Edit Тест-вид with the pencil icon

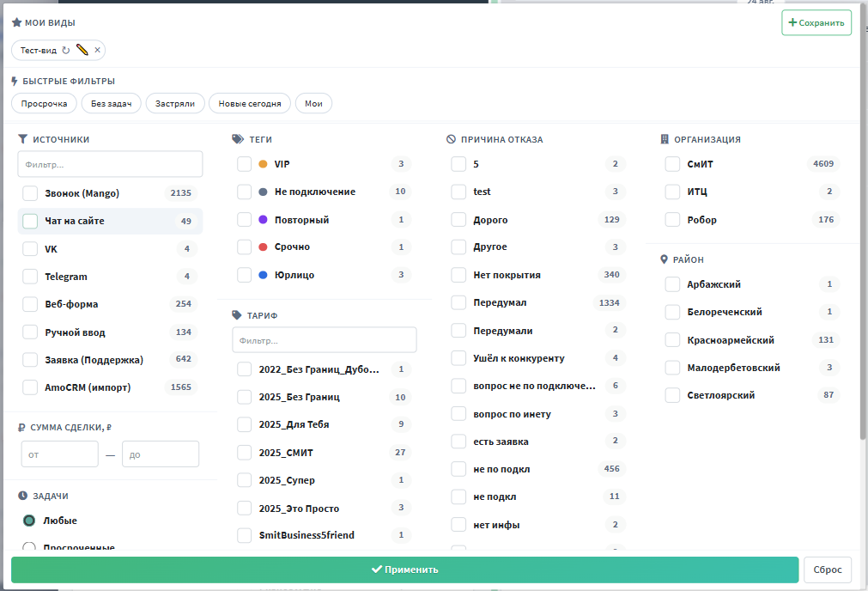coord(82,50)
